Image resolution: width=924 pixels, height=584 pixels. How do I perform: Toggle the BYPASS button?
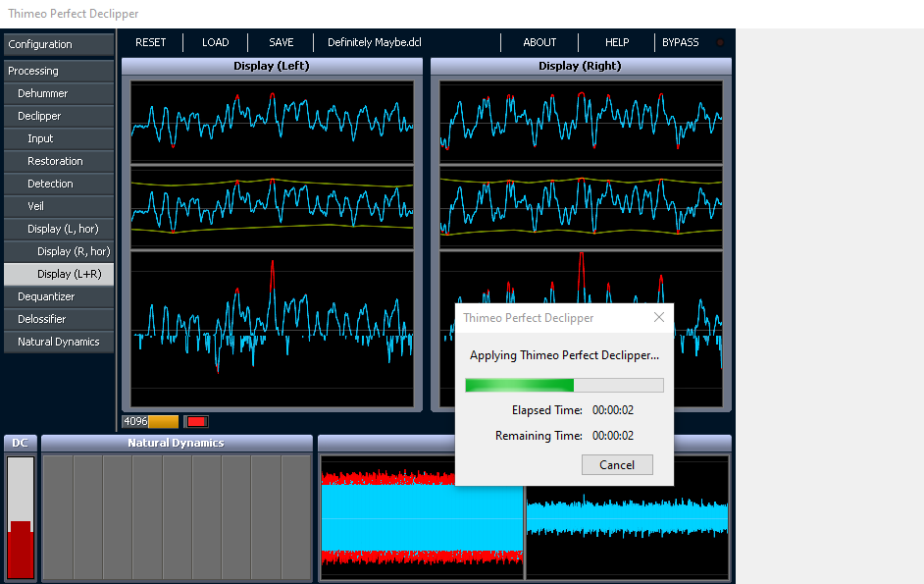coord(680,42)
